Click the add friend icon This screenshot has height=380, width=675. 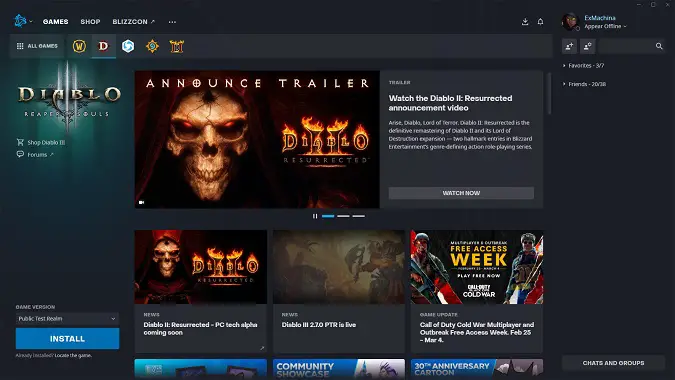[x=570, y=46]
